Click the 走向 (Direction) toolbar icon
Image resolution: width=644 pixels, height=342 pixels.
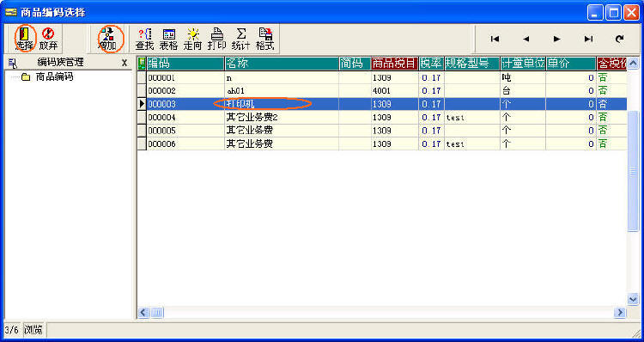tap(192, 39)
